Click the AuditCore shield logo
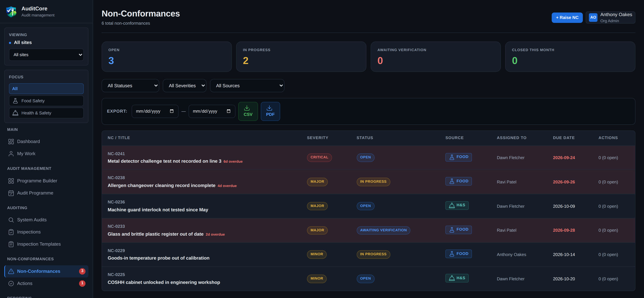The height and width of the screenshot is (298, 644). 11,12
